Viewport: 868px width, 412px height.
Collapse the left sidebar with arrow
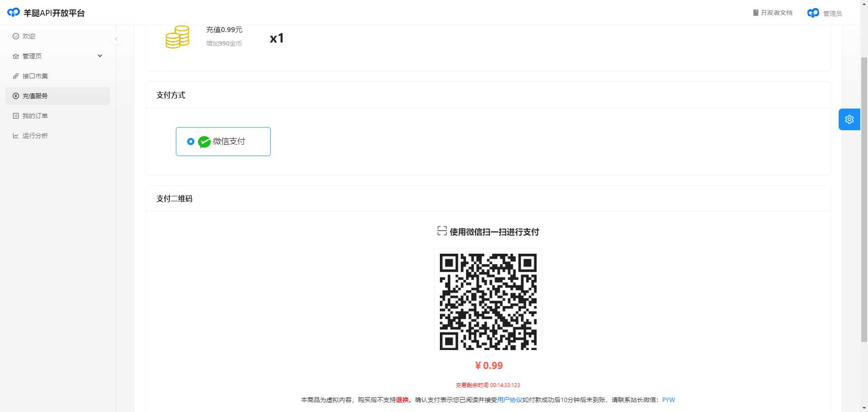tap(116, 39)
